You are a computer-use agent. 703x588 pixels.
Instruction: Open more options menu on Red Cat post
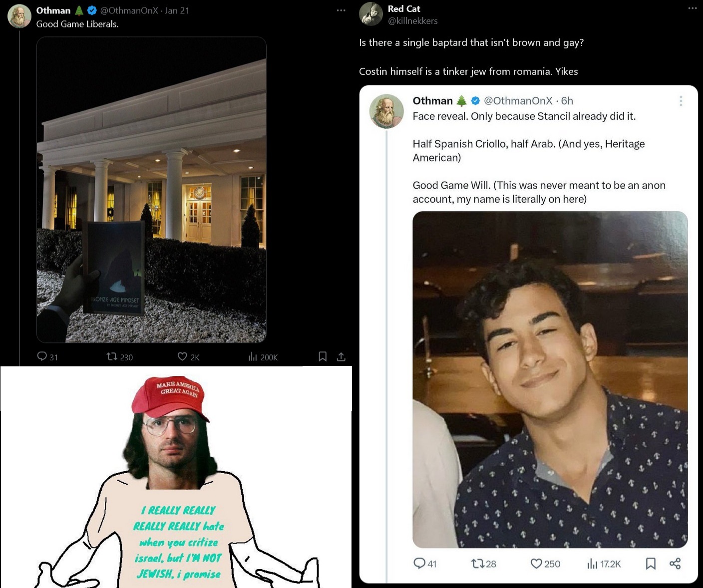coord(693,8)
